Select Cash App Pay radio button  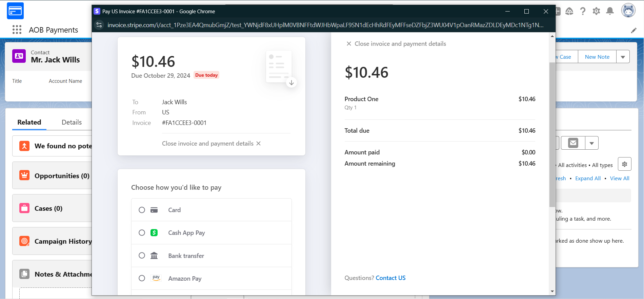coord(142,233)
